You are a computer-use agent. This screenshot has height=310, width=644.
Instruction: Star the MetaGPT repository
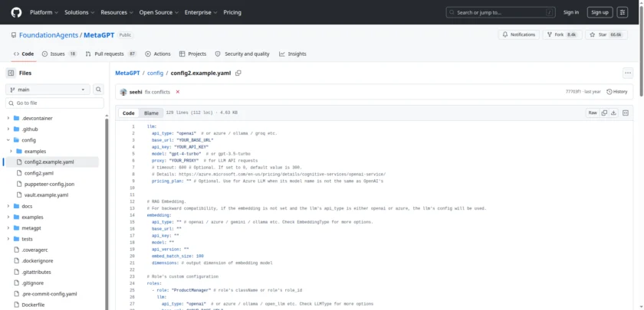[x=606, y=35]
